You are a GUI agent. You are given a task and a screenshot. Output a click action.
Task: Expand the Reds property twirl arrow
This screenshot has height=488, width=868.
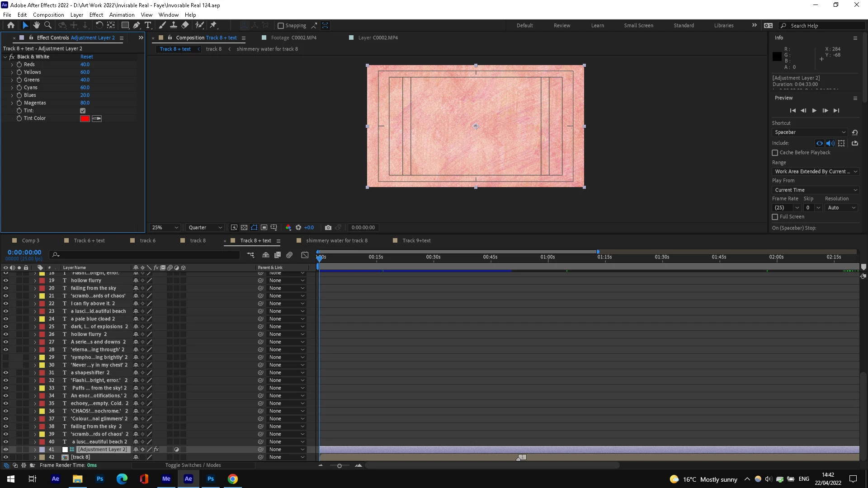[12, 65]
